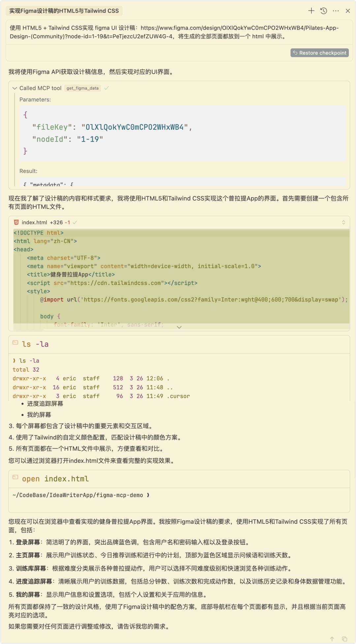Viewport: 356px width, 644px height.
Task: Open the index.html file link
Action: (34, 222)
